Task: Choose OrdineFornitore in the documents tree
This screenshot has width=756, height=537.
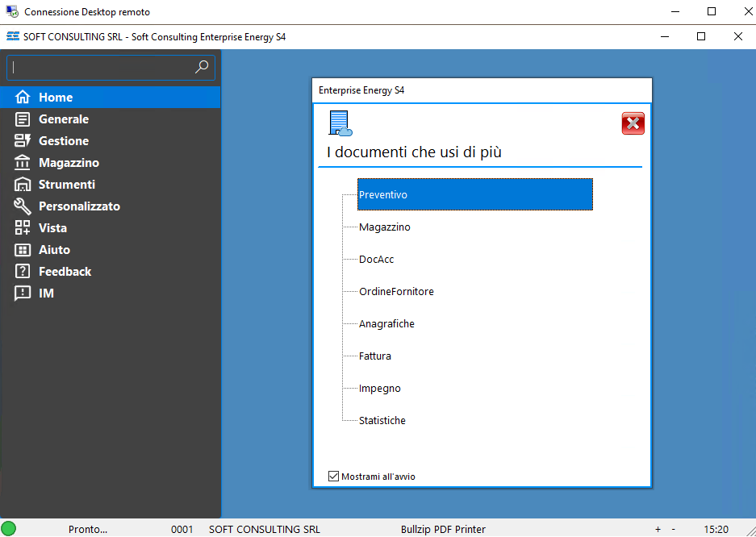Action: pos(396,292)
